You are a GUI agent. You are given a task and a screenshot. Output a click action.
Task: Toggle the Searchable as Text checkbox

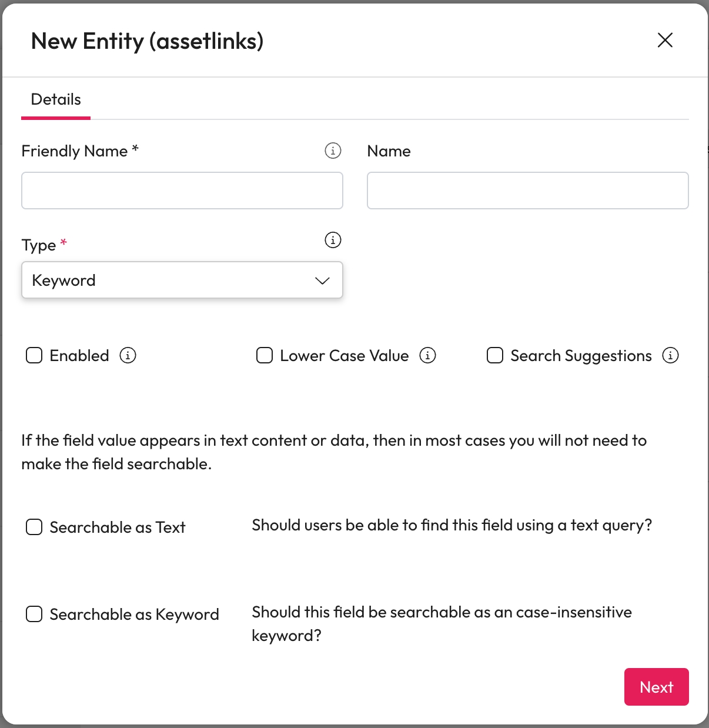pyautogui.click(x=34, y=527)
